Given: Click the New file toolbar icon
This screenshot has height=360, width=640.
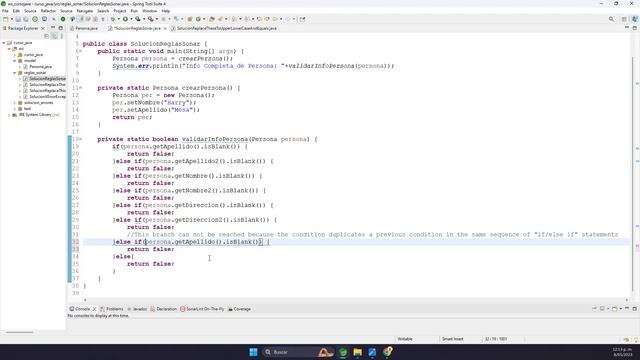Looking at the screenshot, I should point(5,19).
